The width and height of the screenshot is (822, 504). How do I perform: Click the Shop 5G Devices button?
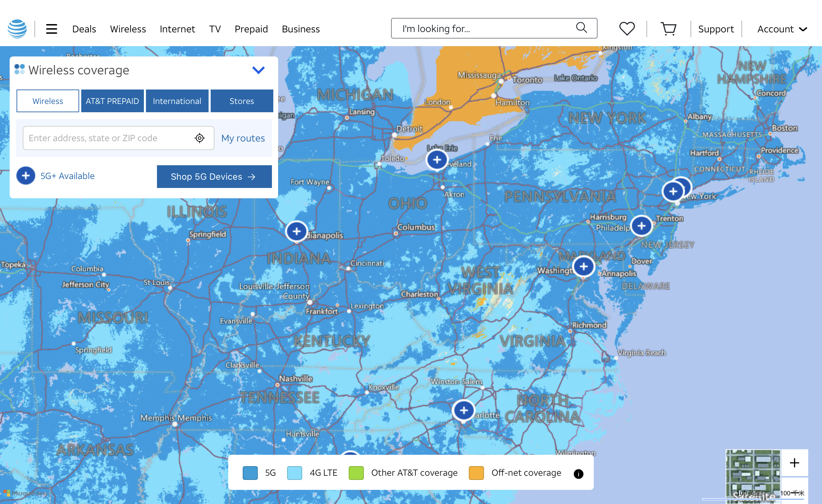pyautogui.click(x=214, y=177)
